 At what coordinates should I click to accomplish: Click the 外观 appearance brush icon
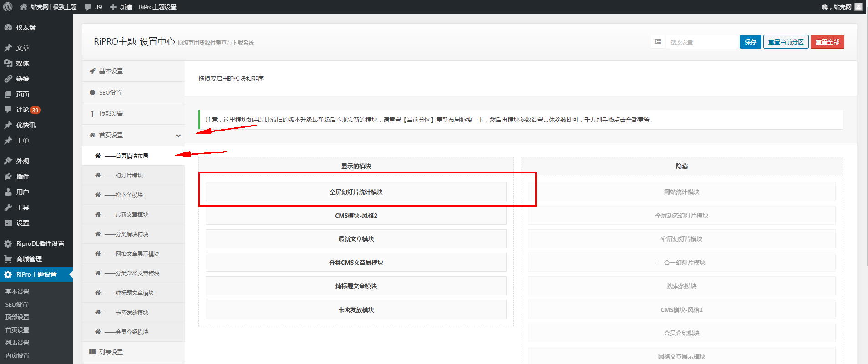8,161
